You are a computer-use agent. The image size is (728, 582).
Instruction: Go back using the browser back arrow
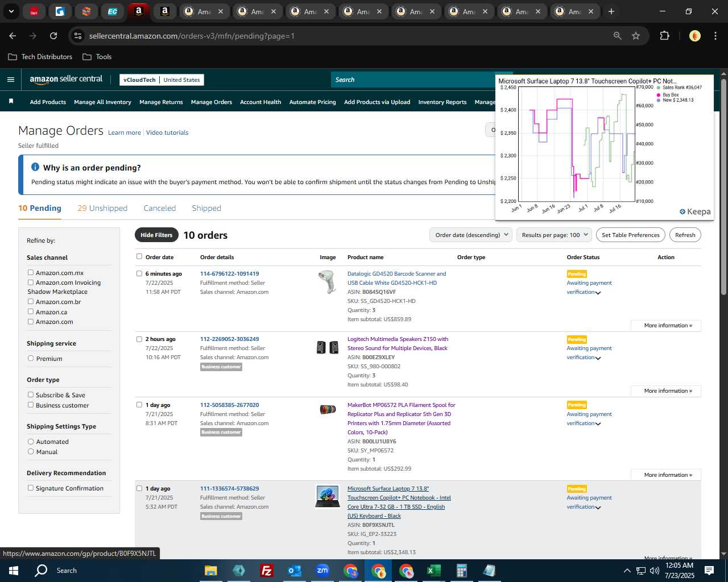point(13,36)
